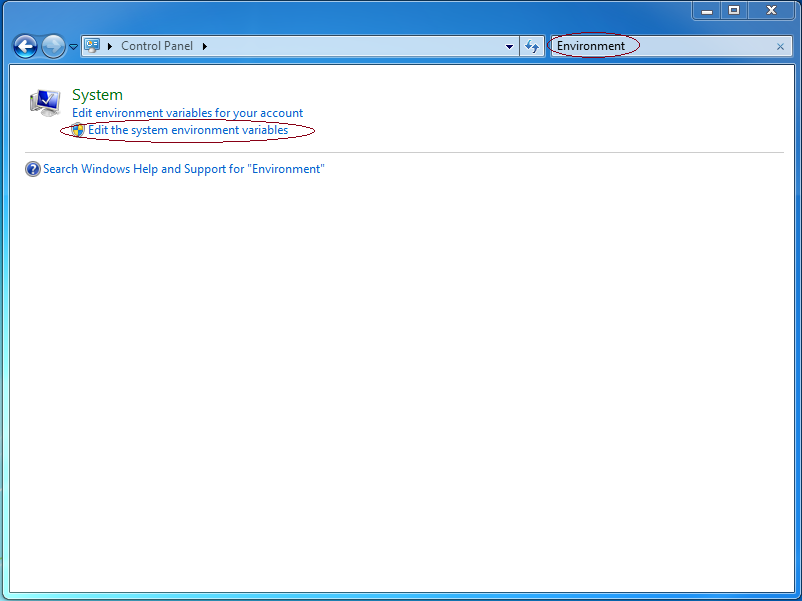The height and width of the screenshot is (601, 802).
Task: Minimize the Control Panel window
Action: pos(707,10)
